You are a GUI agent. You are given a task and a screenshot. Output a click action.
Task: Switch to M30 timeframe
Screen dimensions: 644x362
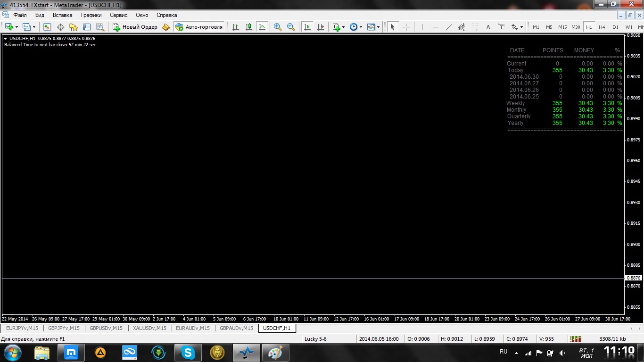pyautogui.click(x=576, y=27)
